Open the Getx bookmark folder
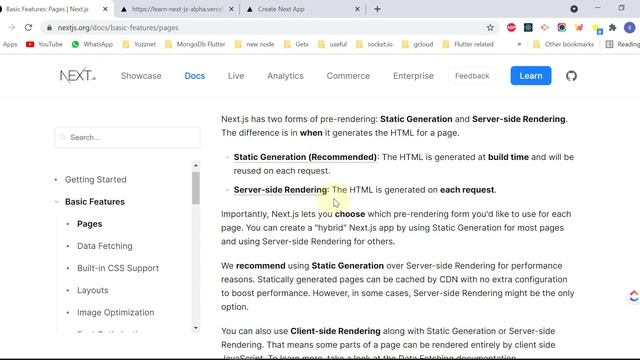 click(296, 44)
